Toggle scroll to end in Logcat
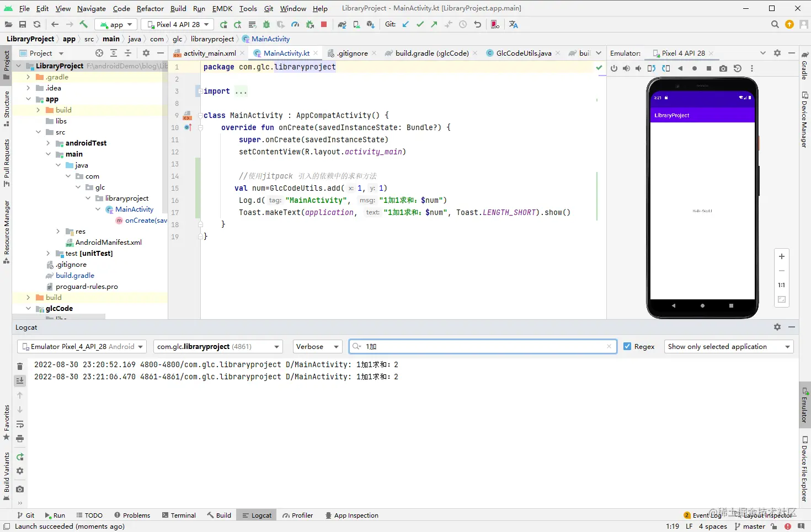 [20, 380]
